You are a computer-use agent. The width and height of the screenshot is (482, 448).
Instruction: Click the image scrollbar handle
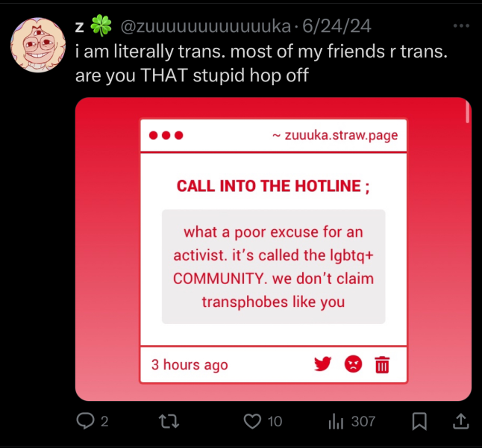pyautogui.click(x=468, y=112)
